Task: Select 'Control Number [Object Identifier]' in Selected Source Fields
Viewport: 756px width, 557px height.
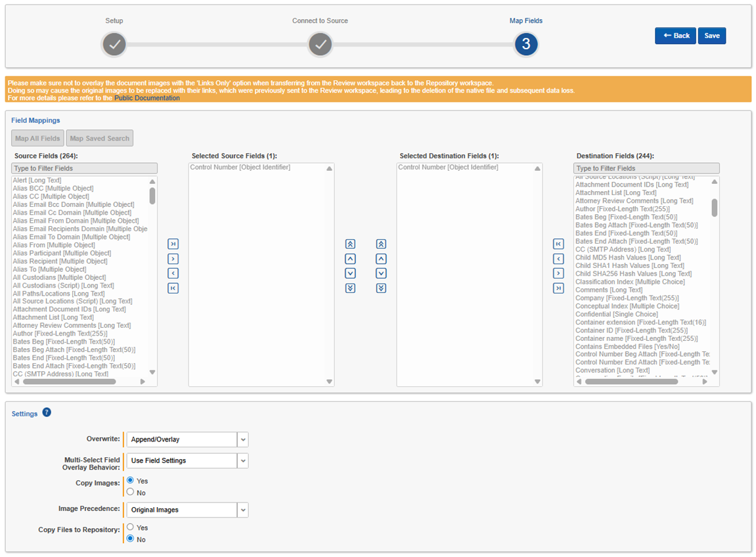Action: tap(240, 167)
